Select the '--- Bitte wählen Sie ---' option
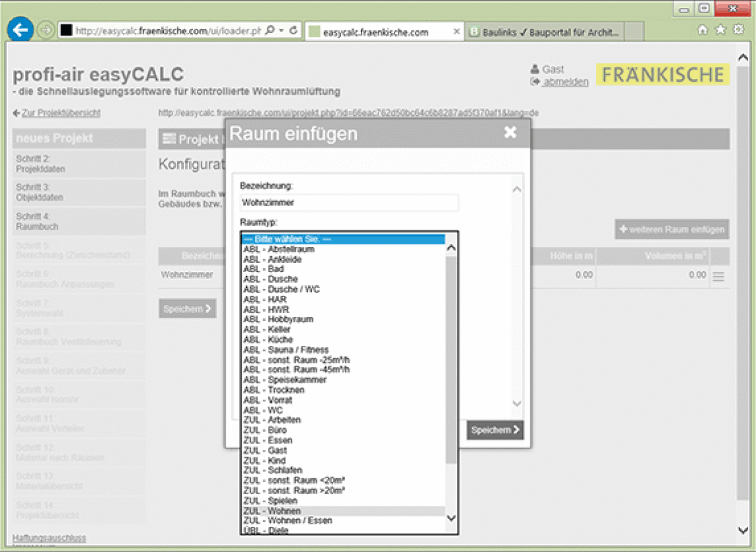Image resolution: width=756 pixels, height=552 pixels. pyautogui.click(x=343, y=239)
